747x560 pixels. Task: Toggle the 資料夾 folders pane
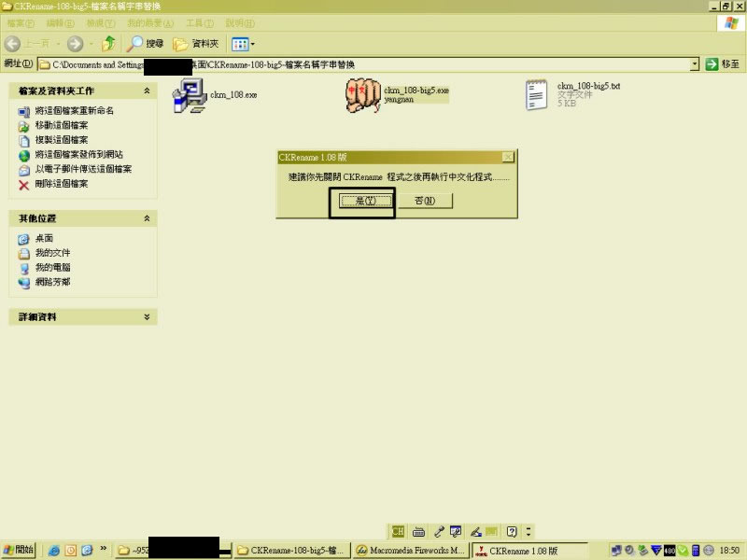[196, 44]
